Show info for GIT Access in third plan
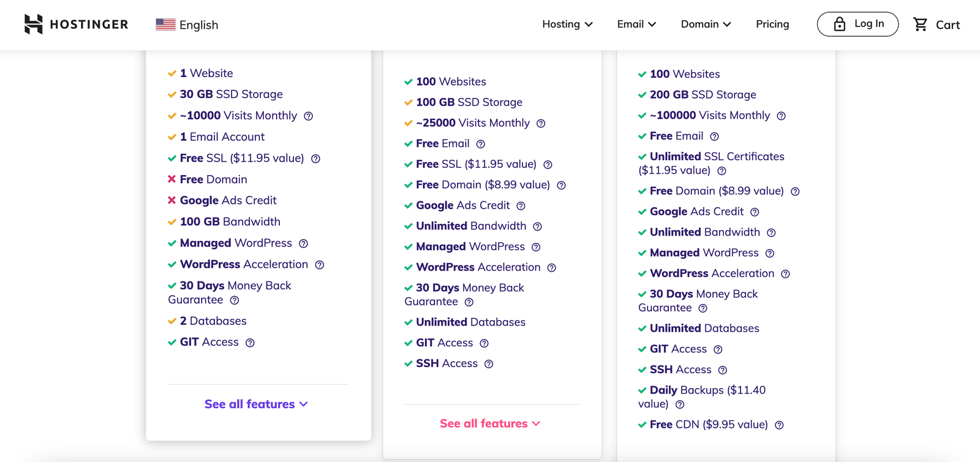Image resolution: width=980 pixels, height=462 pixels. point(718,349)
